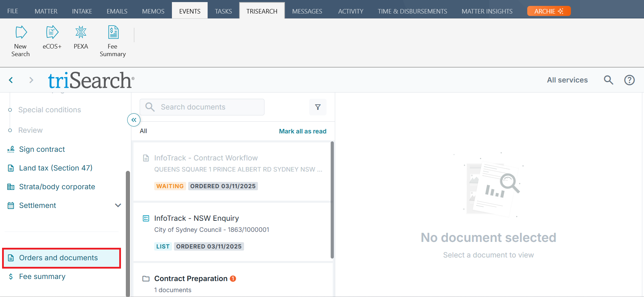The height and width of the screenshot is (297, 644).
Task: Click ORDERED 03/11/2025 on Contract Workflow
Action: coord(223,186)
